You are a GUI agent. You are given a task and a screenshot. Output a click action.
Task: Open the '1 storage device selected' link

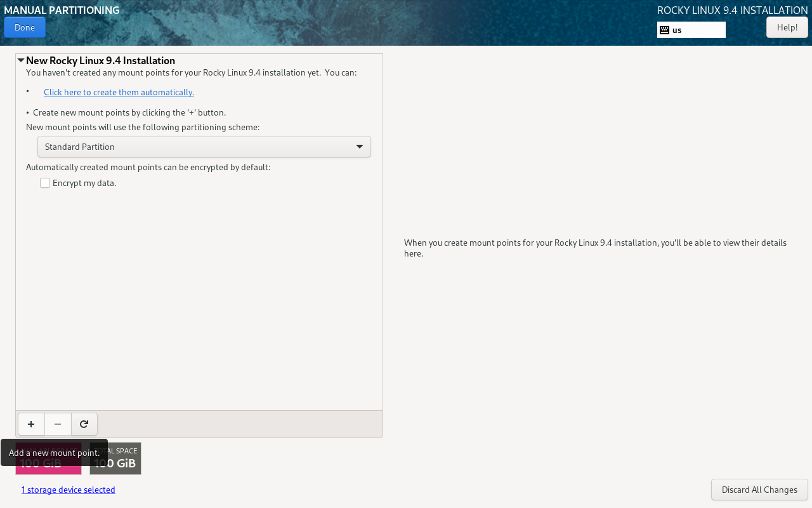tap(68, 490)
